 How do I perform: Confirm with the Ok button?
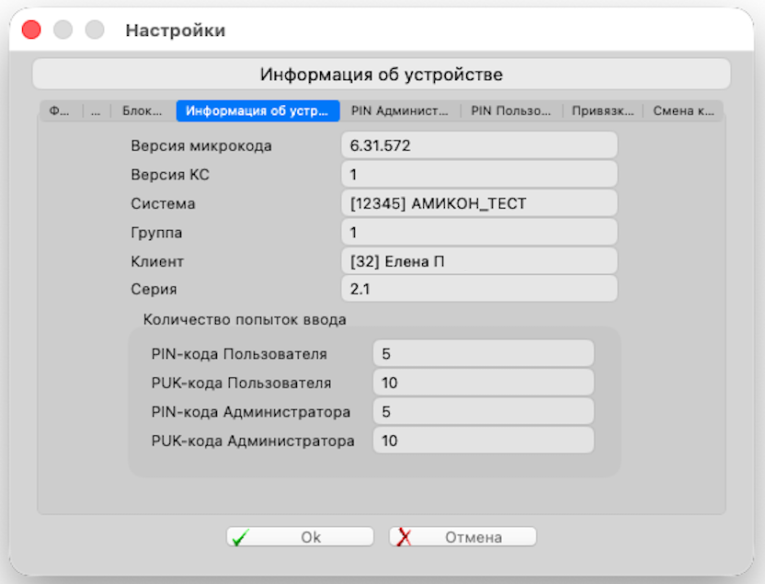300,537
